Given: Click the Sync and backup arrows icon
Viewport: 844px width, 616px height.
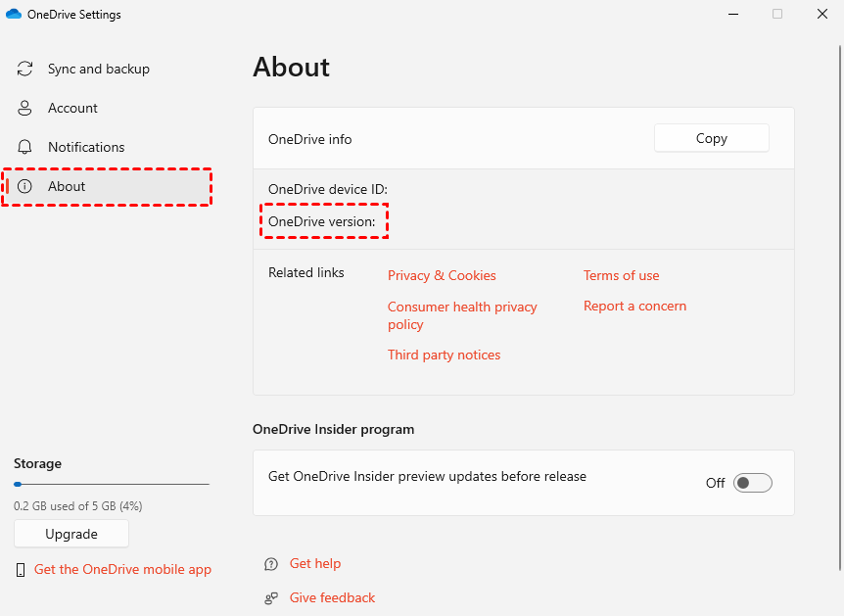Looking at the screenshot, I should 25,69.
